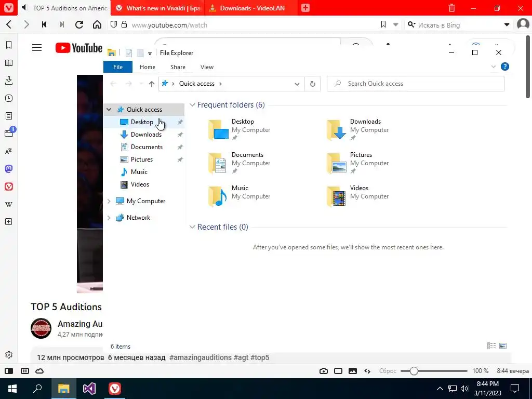Open Window panel with badge in sidebar
The height and width of the screenshot is (399, 532).
point(9,132)
